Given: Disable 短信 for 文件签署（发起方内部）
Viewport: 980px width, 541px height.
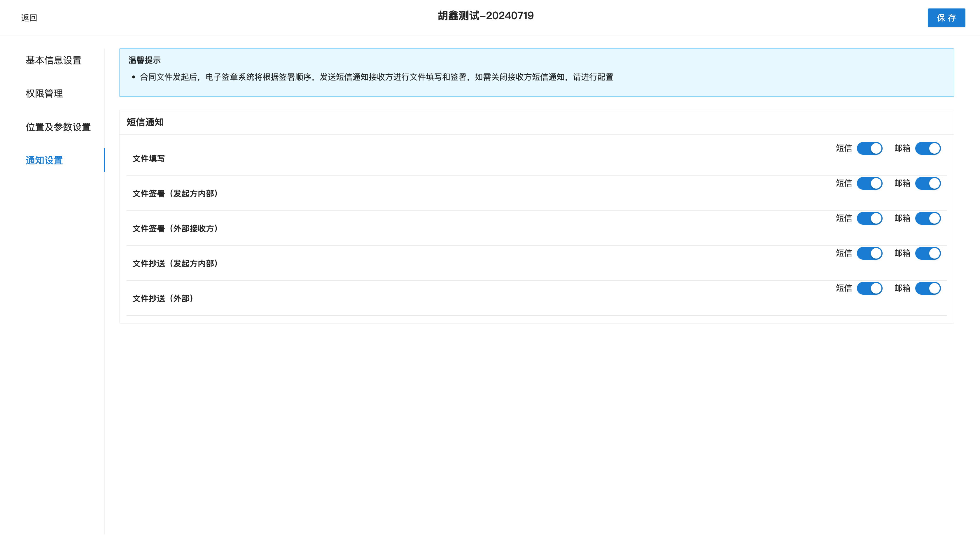Looking at the screenshot, I should click(869, 183).
